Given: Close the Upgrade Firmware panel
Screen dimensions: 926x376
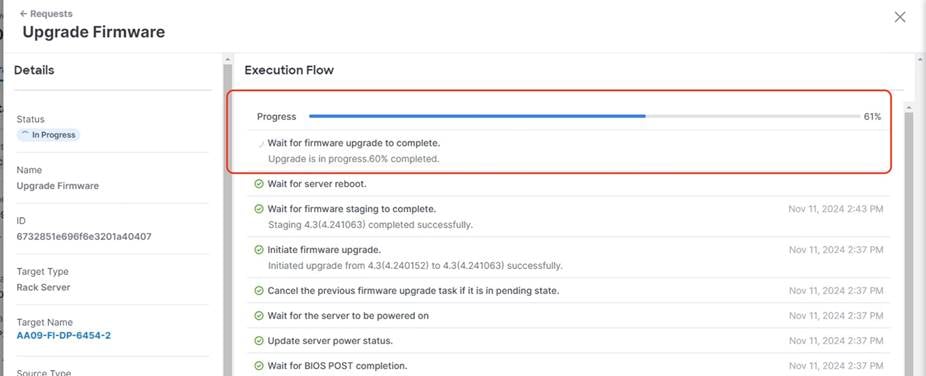Looking at the screenshot, I should tap(899, 17).
